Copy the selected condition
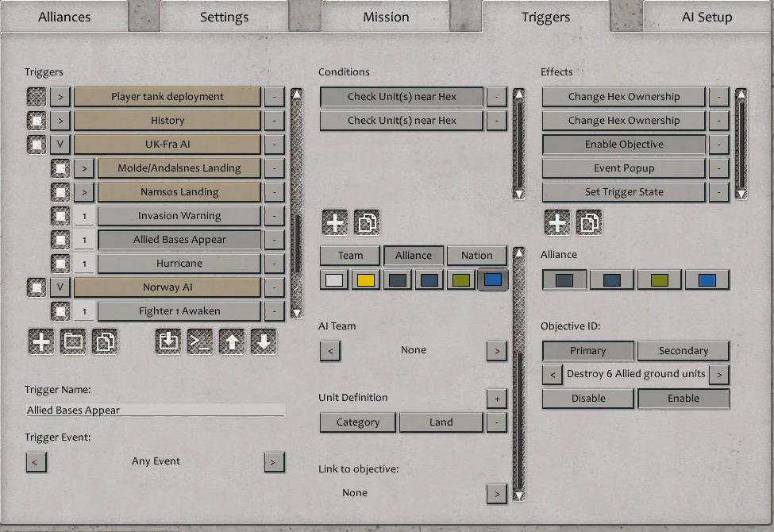The image size is (774, 532). tap(368, 223)
